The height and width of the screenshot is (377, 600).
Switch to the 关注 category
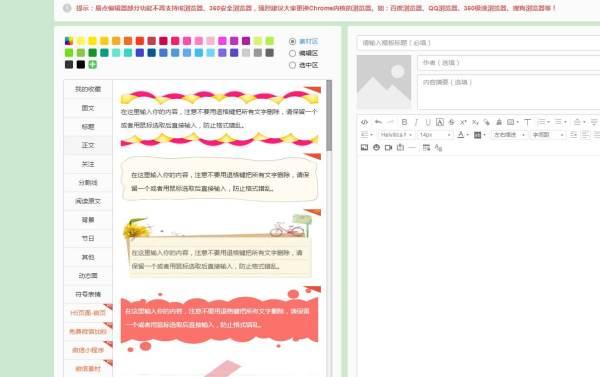pyautogui.click(x=88, y=164)
